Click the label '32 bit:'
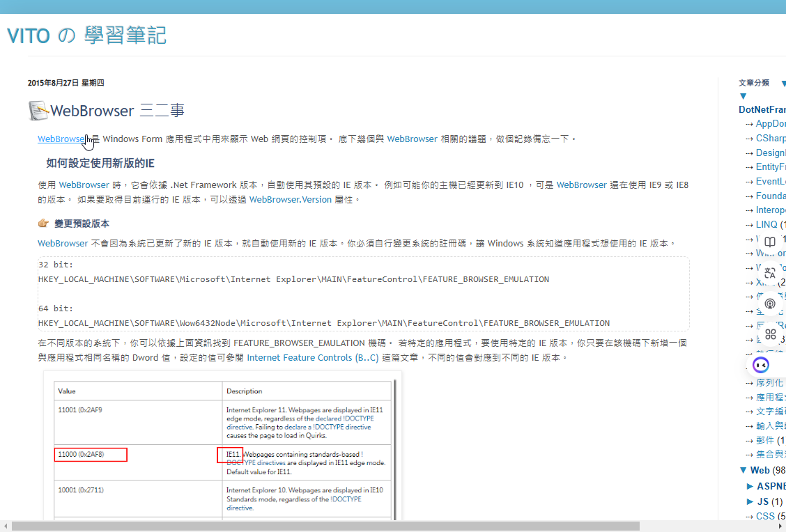The width and height of the screenshot is (786, 532). tap(56, 265)
